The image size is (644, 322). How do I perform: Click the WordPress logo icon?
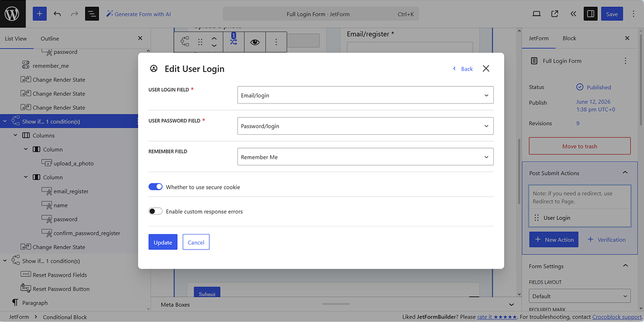12,14
